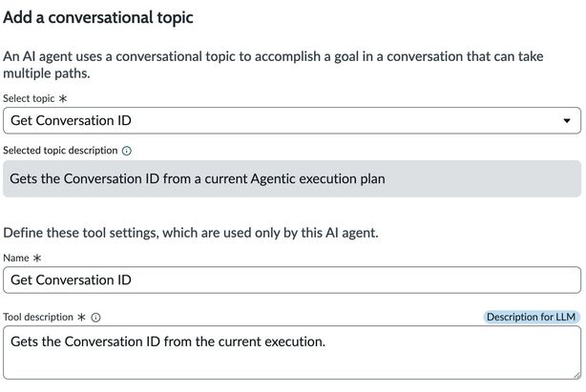Viewport: 586px width, 392px height.
Task: Click required asterisk beside Tool description
Action: pos(81,318)
